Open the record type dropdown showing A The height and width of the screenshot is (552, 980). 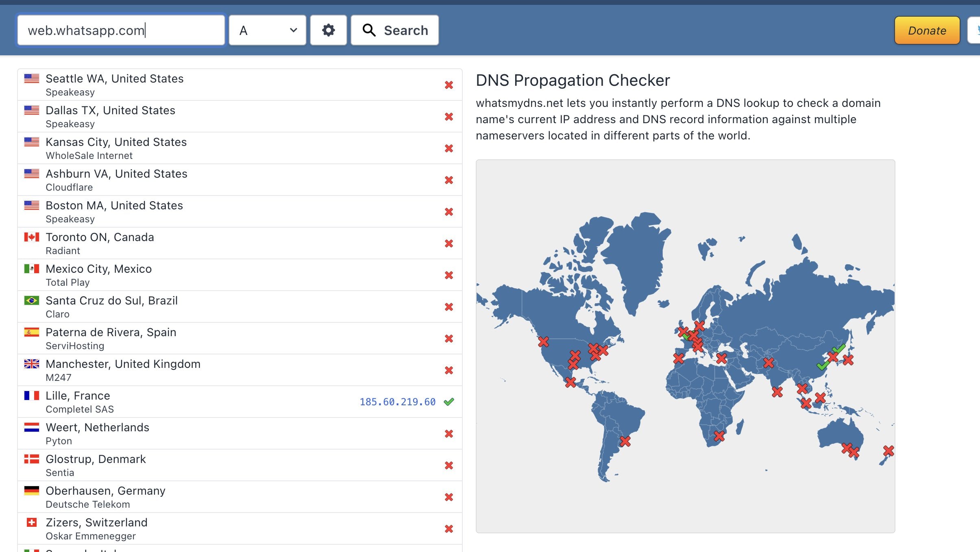click(267, 30)
